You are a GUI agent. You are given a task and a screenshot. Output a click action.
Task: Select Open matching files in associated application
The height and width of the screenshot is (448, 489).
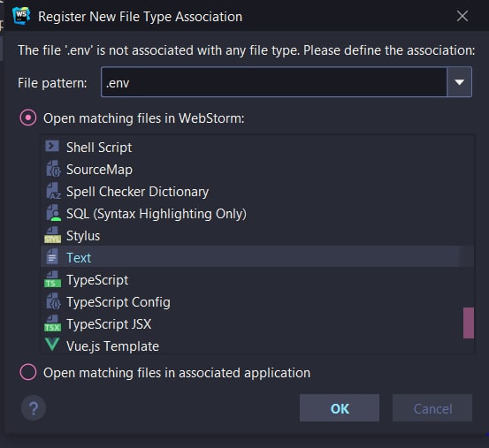click(28, 372)
